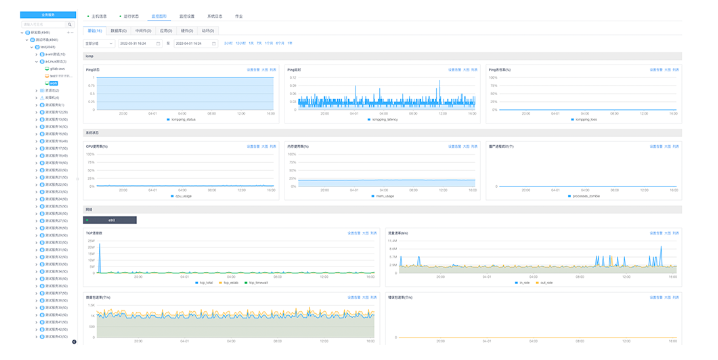This screenshot has height=360, width=718.
Task: Open calendar icon of end date field
Action: (x=213, y=44)
